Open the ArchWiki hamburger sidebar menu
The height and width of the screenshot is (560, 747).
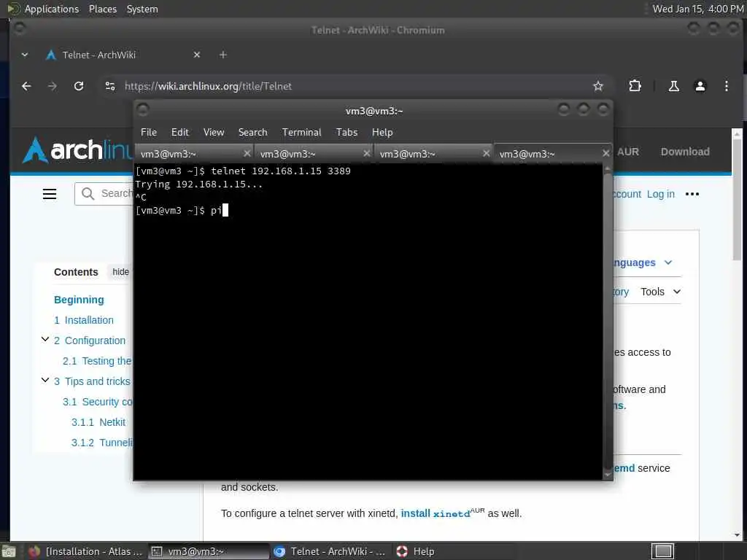tap(50, 194)
